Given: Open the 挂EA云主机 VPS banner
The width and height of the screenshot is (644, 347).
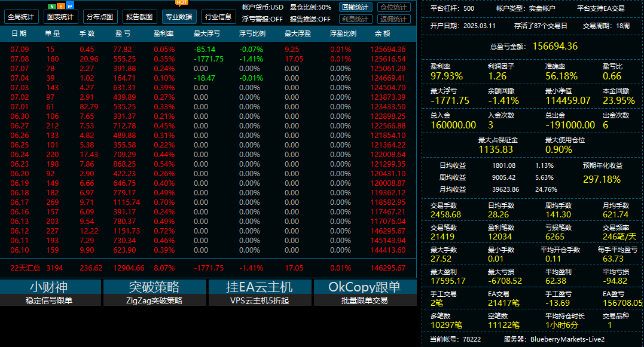Looking at the screenshot, I should coord(260,293).
